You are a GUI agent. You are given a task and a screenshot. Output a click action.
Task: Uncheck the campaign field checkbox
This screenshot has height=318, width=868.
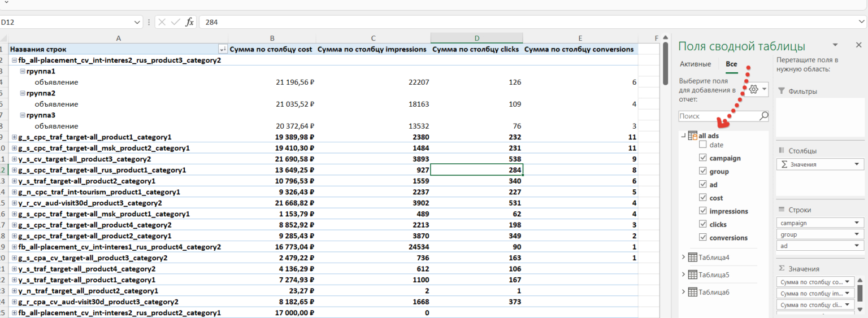[x=703, y=158]
